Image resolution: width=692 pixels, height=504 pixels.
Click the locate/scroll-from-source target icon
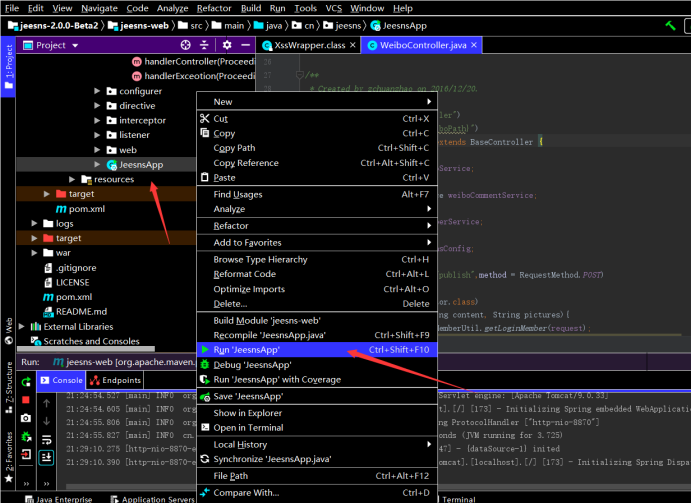(x=186, y=45)
